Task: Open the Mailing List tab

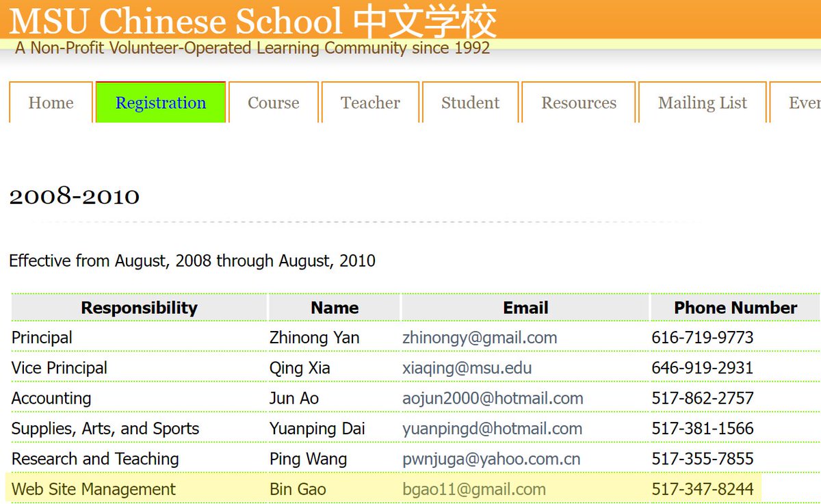Action: tap(702, 103)
